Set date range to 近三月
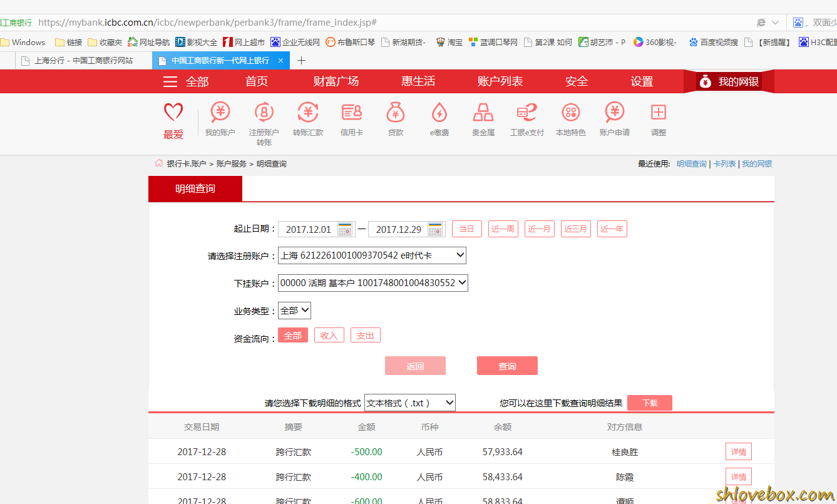The width and height of the screenshot is (837, 504). (576, 229)
